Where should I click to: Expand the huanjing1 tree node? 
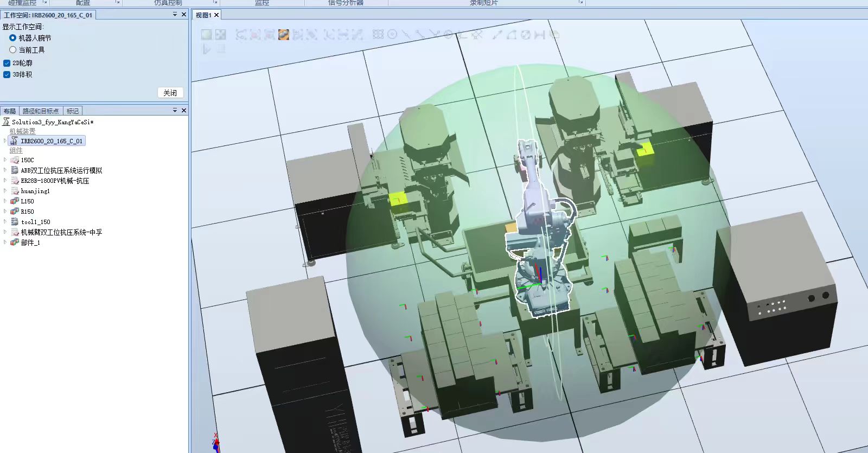pyautogui.click(x=5, y=191)
